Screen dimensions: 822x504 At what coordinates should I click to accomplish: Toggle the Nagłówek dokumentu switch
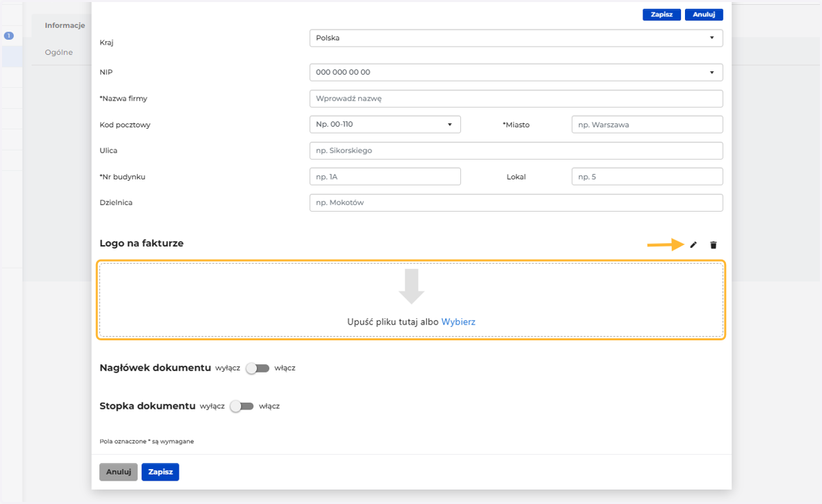pos(258,368)
